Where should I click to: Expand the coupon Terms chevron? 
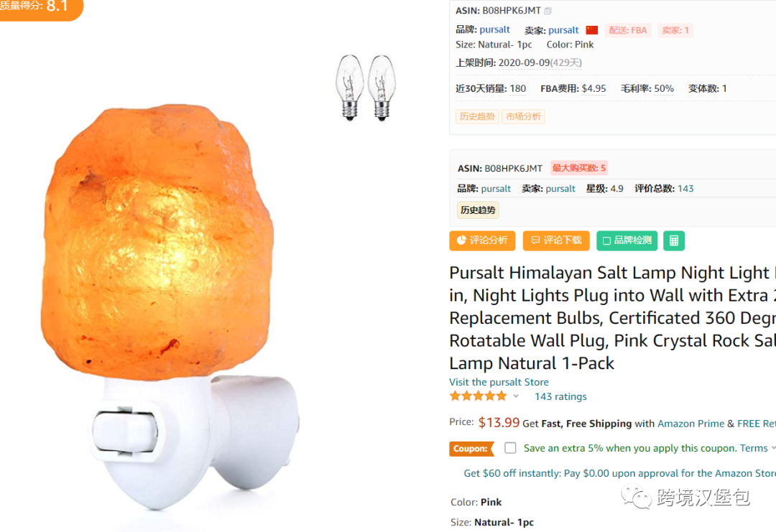pyautogui.click(x=773, y=448)
